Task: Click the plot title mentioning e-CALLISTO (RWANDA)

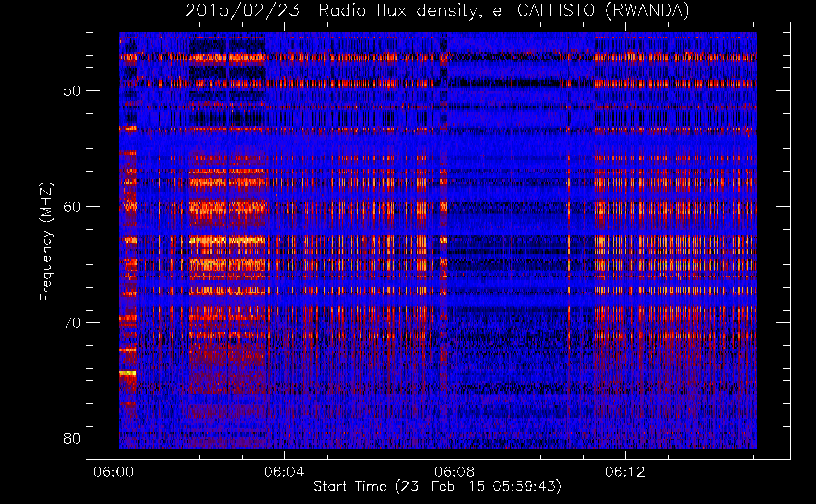Action: [437, 10]
